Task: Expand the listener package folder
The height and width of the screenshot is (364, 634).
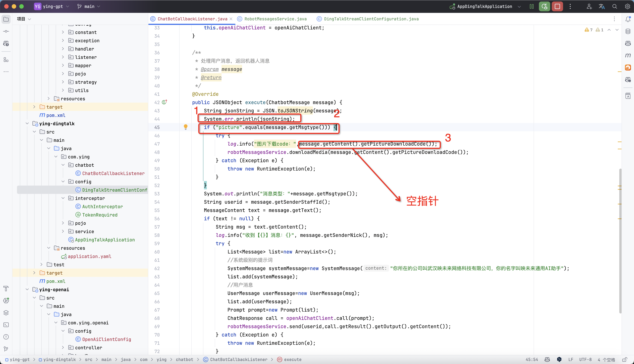Action: (x=63, y=57)
